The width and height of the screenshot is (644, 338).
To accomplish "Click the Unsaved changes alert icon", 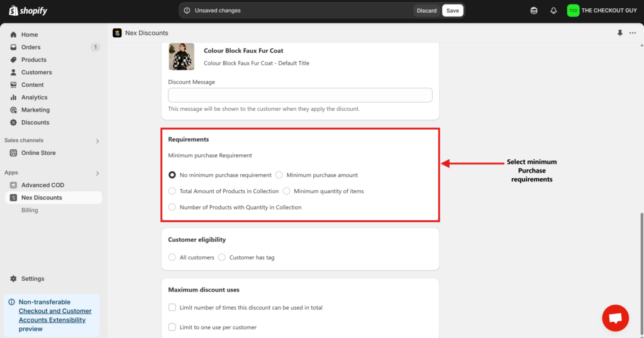I will coord(187,11).
